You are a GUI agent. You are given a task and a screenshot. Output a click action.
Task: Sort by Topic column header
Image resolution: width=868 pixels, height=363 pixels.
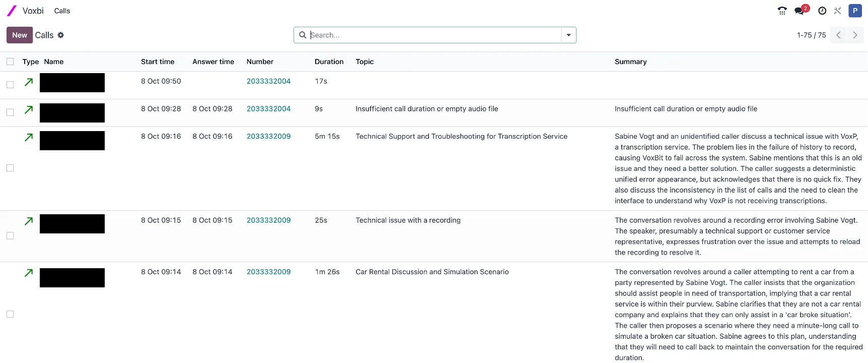[x=365, y=62]
